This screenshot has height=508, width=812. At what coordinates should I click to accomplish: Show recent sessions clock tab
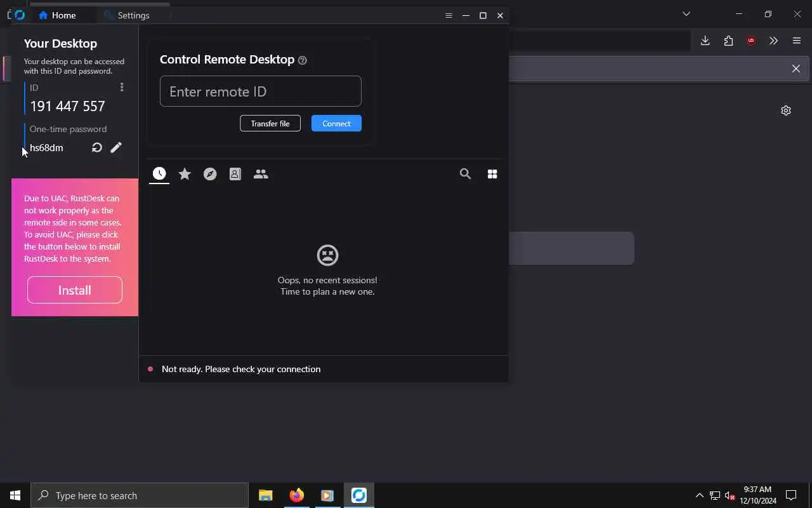[x=159, y=173]
